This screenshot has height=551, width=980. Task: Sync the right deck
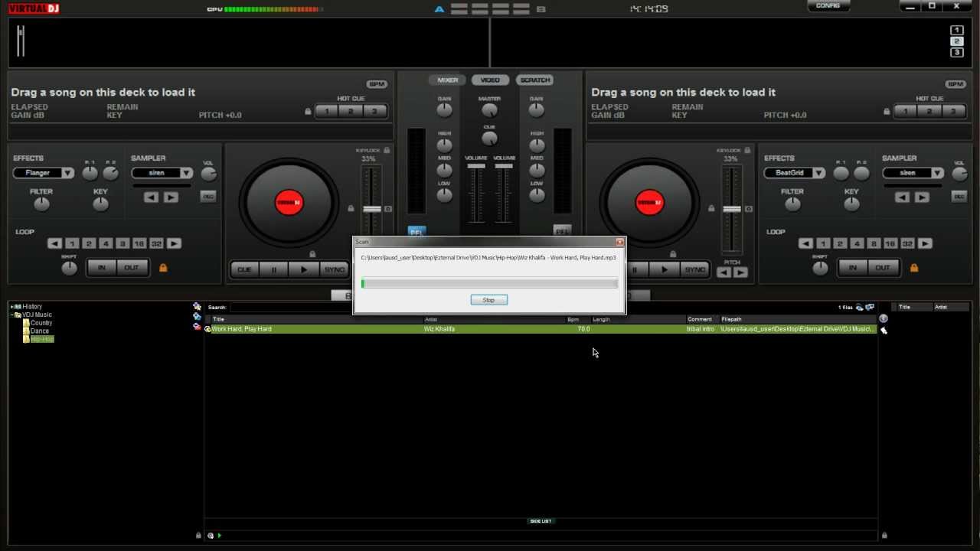(694, 269)
